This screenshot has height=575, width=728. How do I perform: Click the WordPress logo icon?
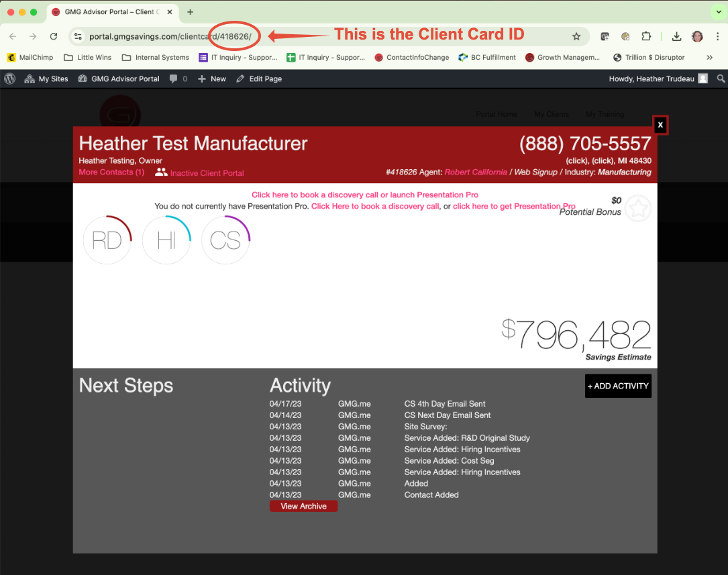10,79
